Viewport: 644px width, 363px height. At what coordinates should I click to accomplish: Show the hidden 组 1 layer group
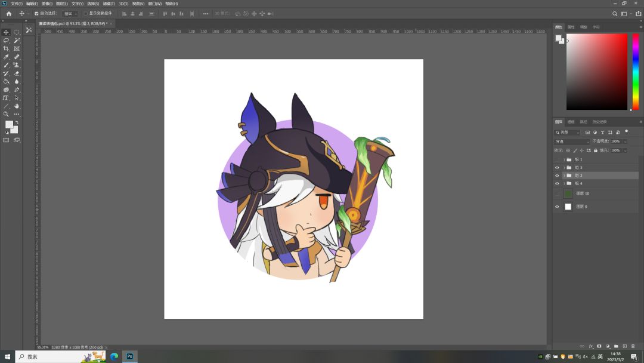pyautogui.click(x=558, y=159)
